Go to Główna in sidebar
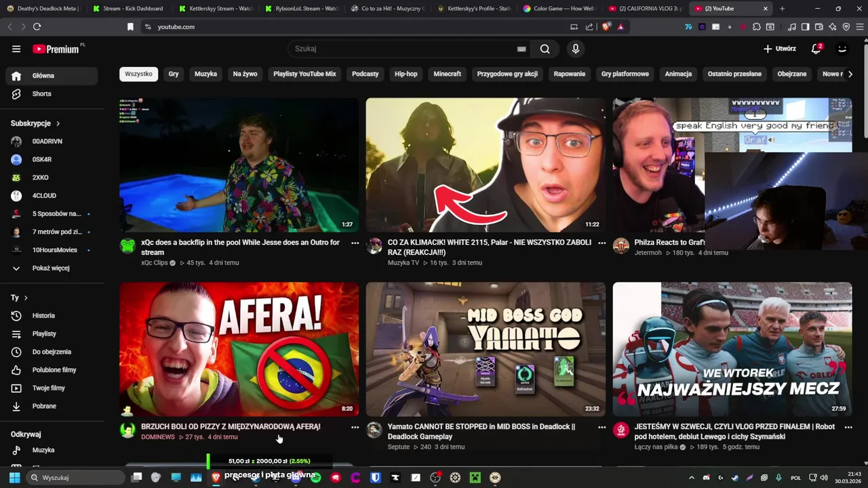This screenshot has height=488, width=868. pyautogui.click(x=52, y=76)
